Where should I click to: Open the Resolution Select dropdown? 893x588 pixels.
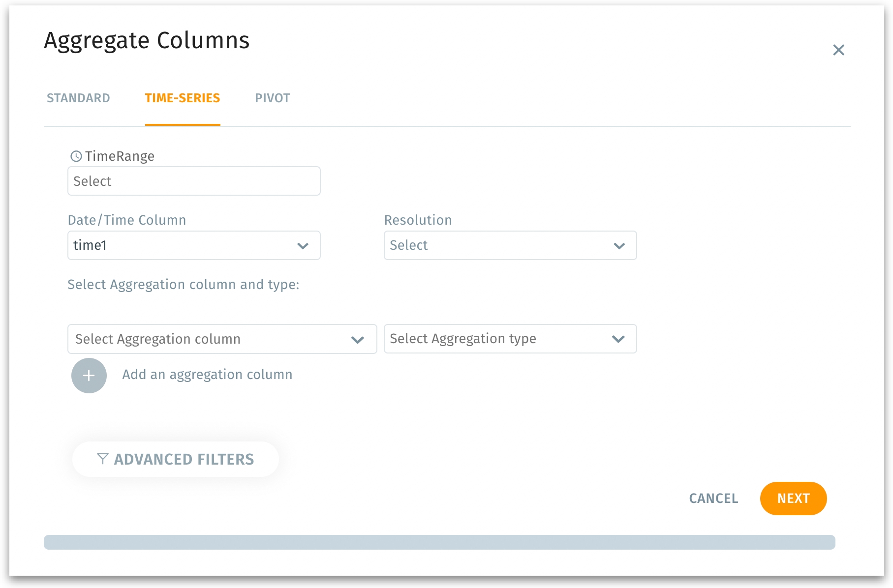point(497,245)
